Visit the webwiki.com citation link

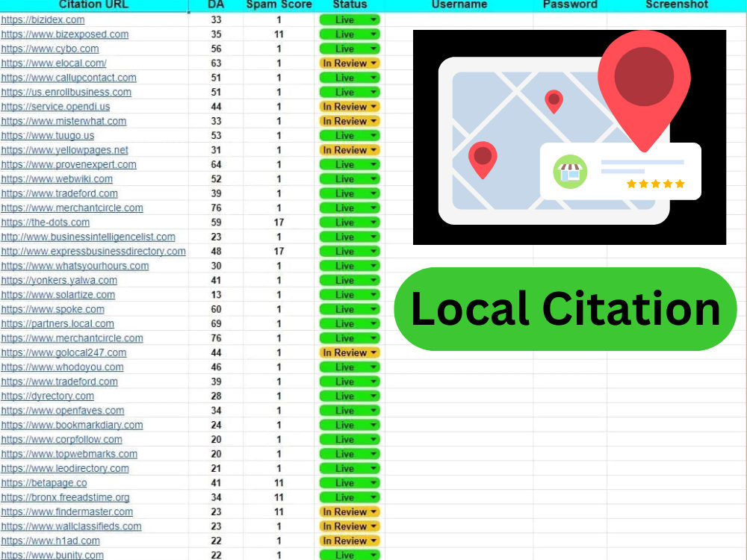[57, 179]
